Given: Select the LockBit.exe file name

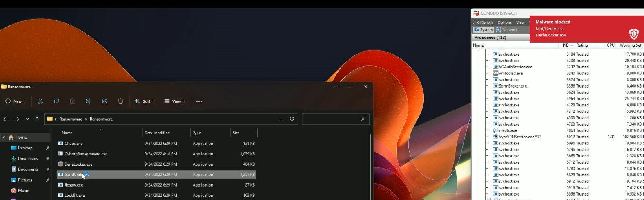Looking at the screenshot, I should click(x=74, y=195).
